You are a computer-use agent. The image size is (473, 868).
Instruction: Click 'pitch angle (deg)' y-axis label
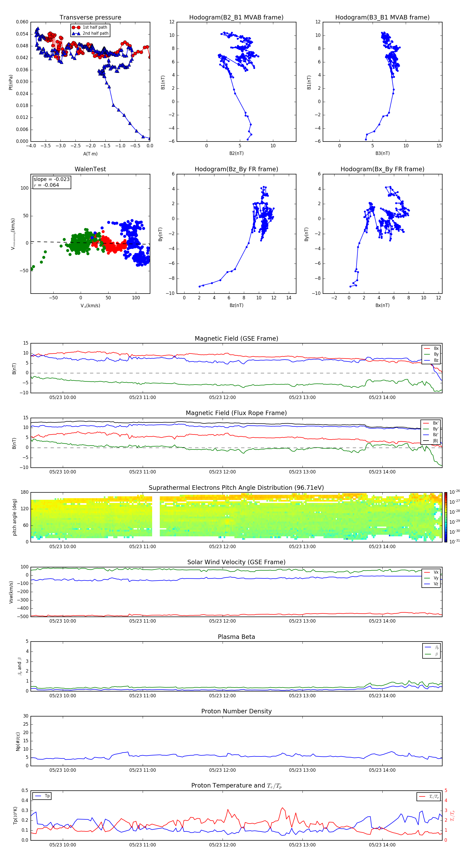pos(14,517)
